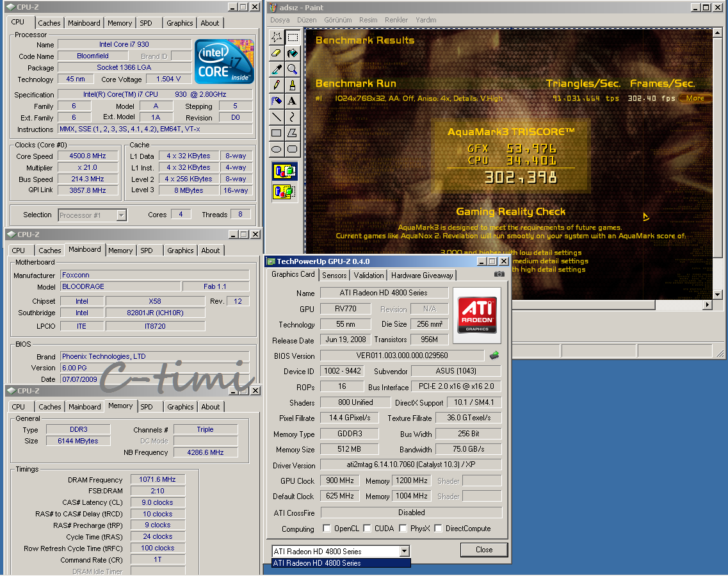Click the Bus Interface field in GPU-Z

pos(457,386)
